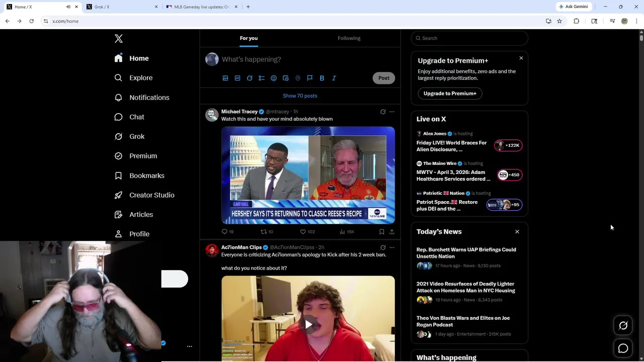Open a new browser tab
Image resolution: width=644 pixels, height=362 pixels.
[x=248, y=7]
